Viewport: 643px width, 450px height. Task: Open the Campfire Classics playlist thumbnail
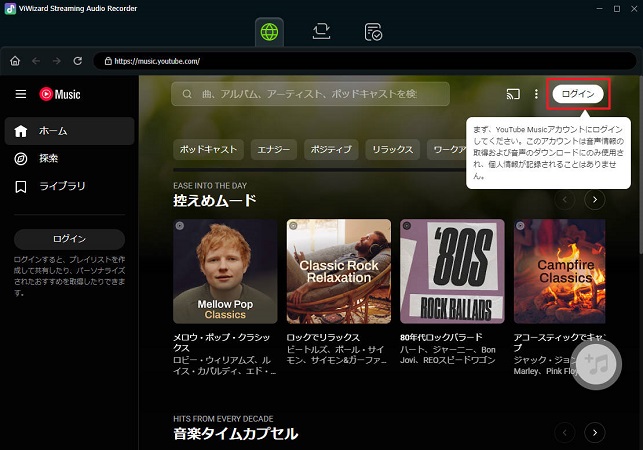[x=559, y=271]
